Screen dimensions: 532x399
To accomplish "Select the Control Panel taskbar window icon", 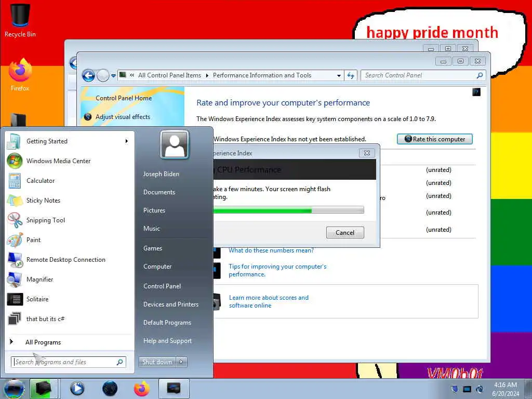I will tap(174, 389).
